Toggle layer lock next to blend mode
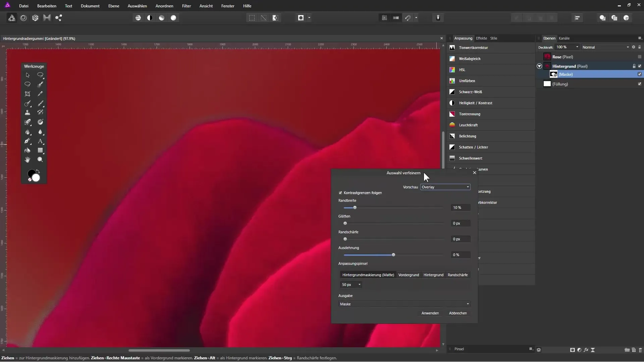Screen dimensions: 644x362 (x=640, y=47)
